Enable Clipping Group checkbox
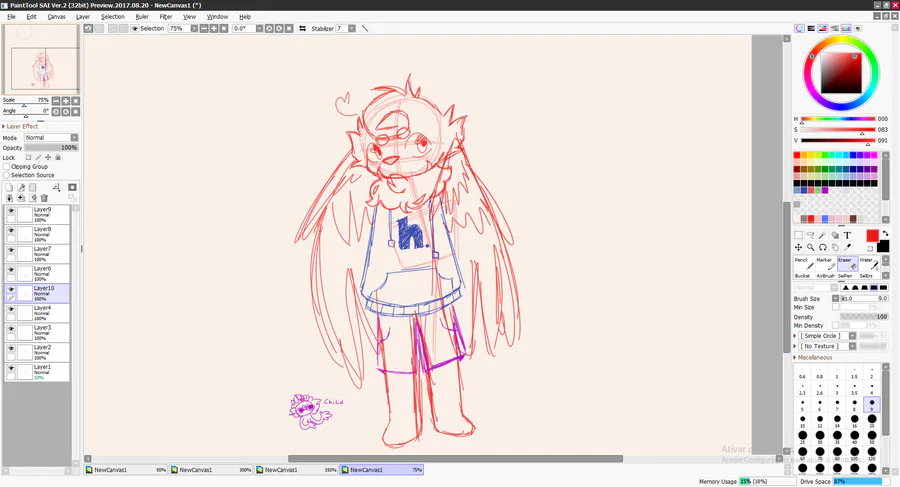The height and width of the screenshot is (487, 900). [7, 167]
